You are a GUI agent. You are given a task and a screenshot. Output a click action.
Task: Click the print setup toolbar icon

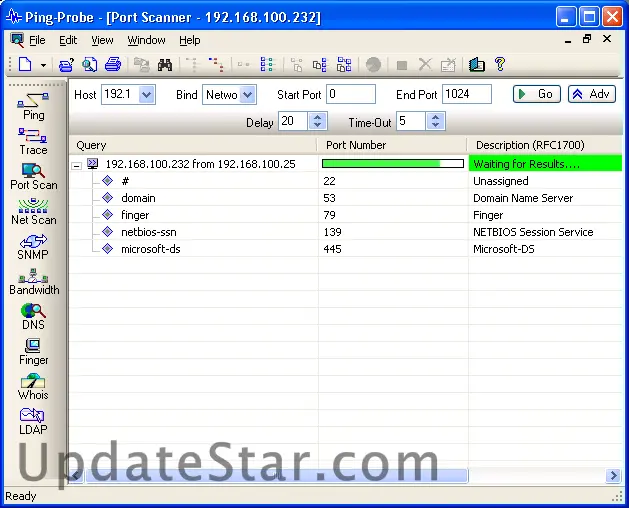coord(66,65)
